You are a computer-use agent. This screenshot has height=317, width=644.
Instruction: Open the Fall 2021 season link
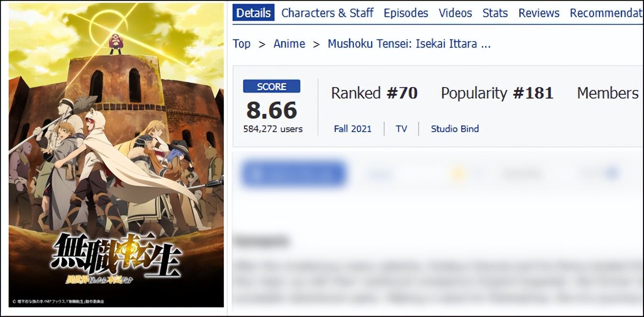coord(353,129)
